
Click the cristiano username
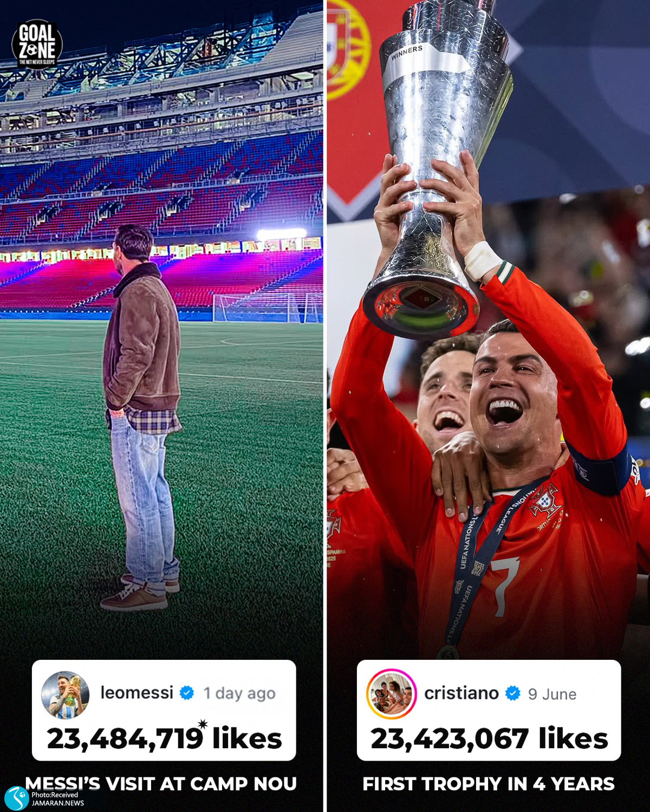[x=461, y=693]
